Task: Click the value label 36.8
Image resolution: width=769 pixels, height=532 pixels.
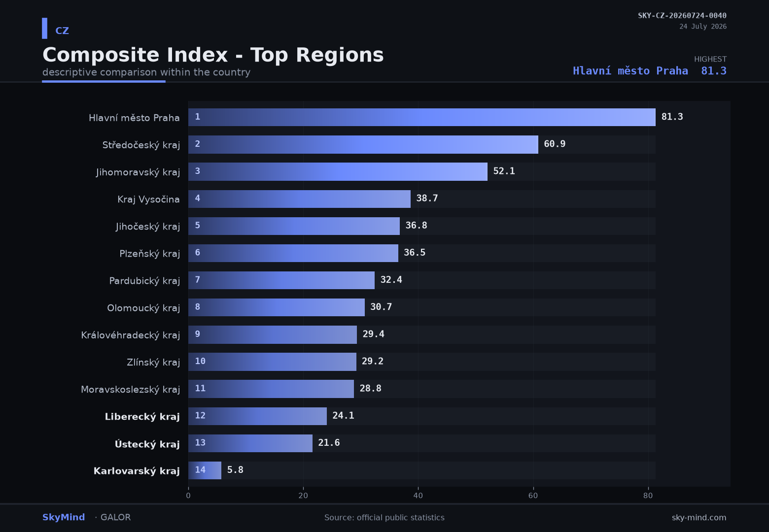Action: 416,225
